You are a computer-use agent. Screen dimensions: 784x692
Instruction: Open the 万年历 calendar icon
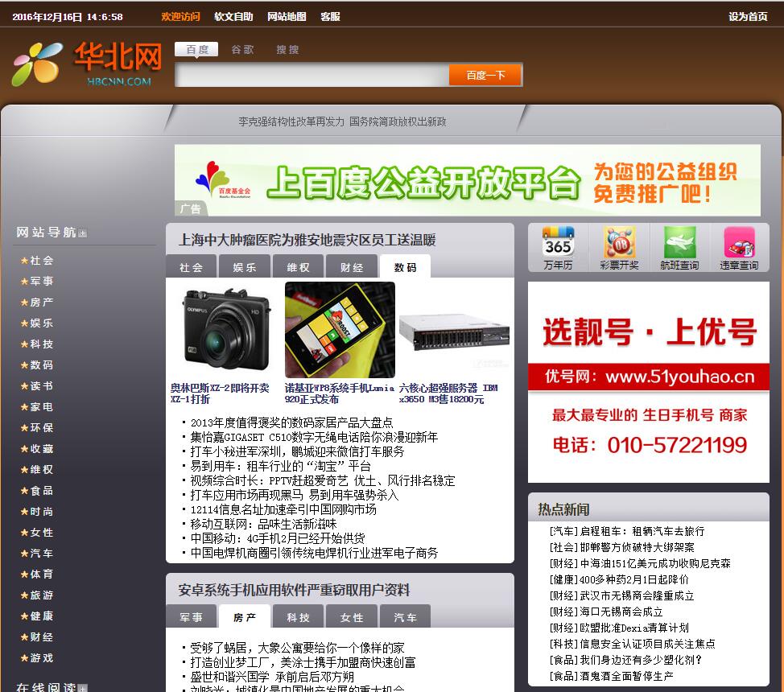click(x=558, y=248)
